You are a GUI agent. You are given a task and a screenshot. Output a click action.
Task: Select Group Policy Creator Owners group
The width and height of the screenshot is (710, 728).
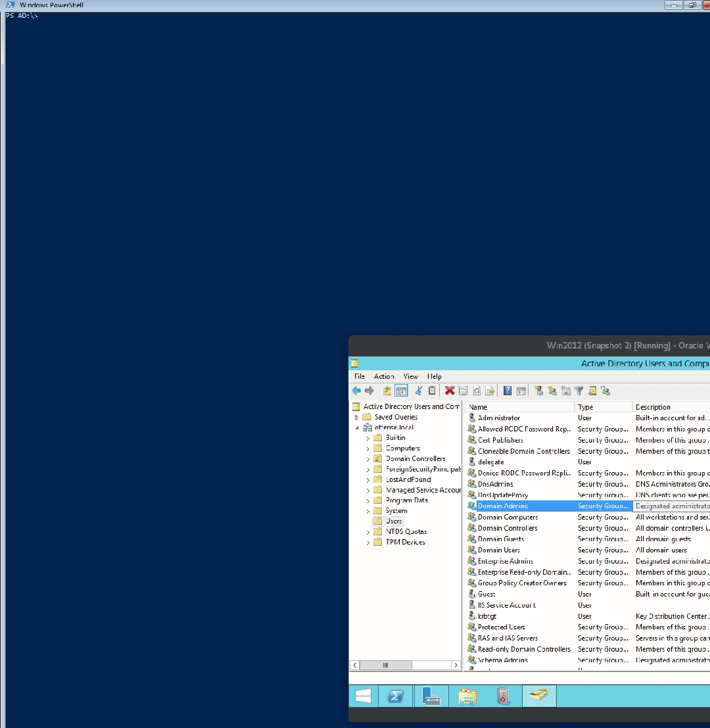522,583
